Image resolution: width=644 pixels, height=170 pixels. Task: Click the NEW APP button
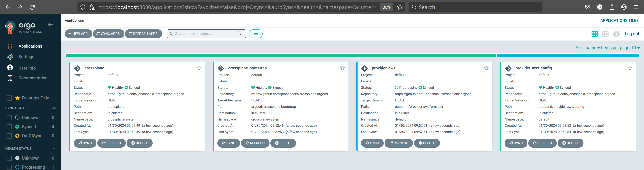tap(78, 34)
